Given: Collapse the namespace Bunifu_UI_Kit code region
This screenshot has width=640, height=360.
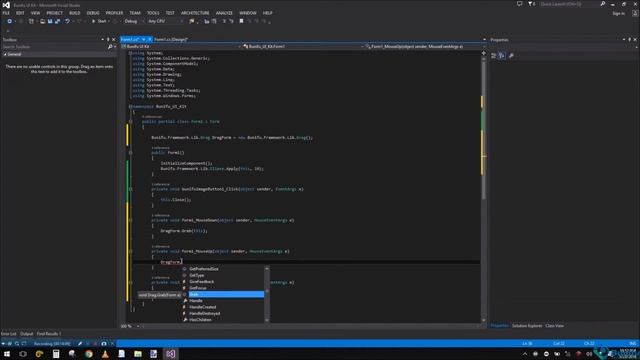Looking at the screenshot, I should click(x=130, y=107).
